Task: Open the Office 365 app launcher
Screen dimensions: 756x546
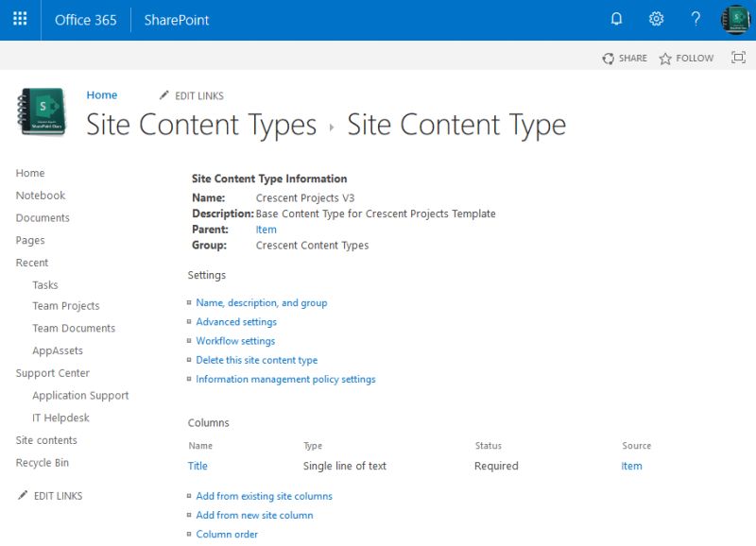Action: point(20,20)
